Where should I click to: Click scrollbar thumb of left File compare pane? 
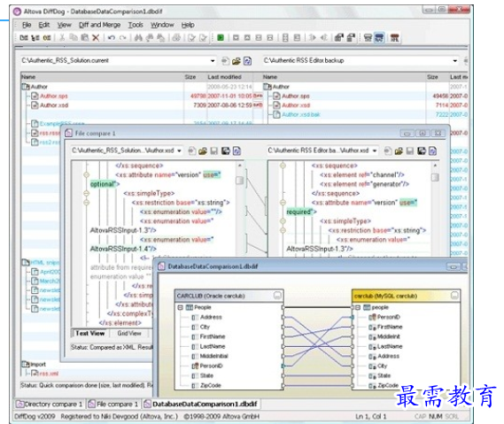coord(239,181)
